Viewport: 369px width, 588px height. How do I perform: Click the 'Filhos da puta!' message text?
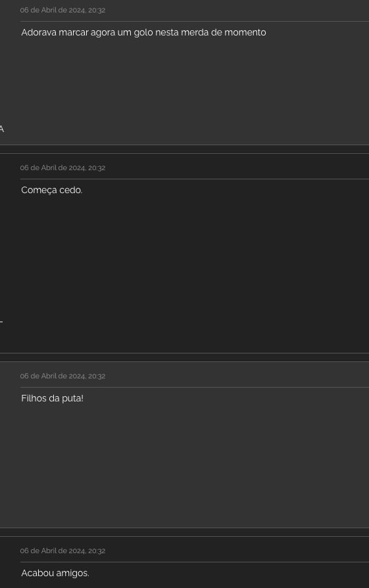[x=52, y=398]
